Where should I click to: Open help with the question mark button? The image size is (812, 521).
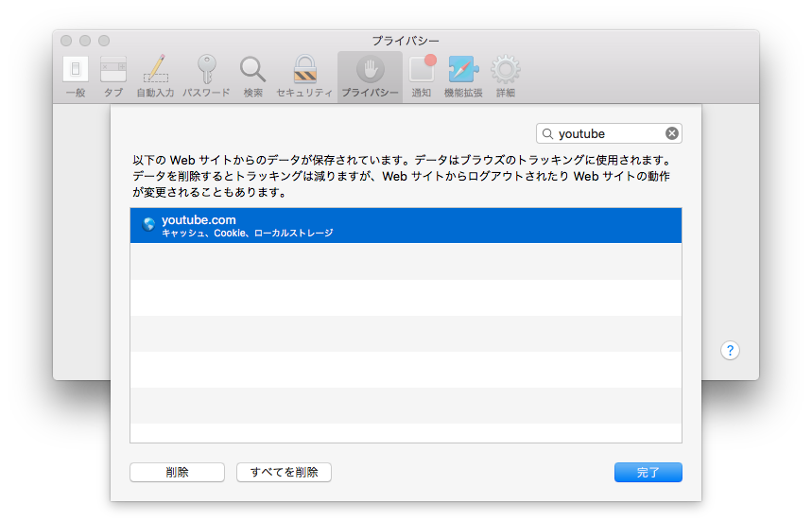pyautogui.click(x=730, y=351)
